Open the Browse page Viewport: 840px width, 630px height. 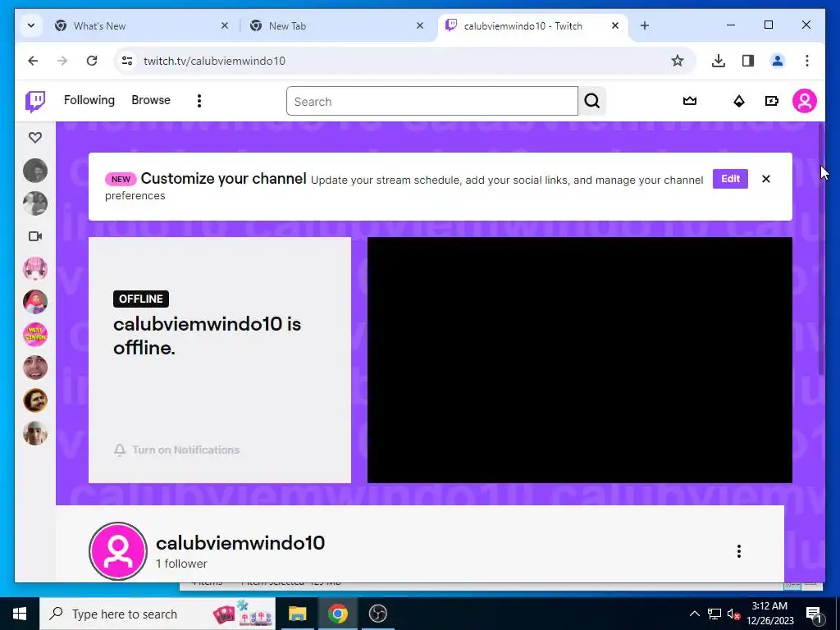(151, 100)
